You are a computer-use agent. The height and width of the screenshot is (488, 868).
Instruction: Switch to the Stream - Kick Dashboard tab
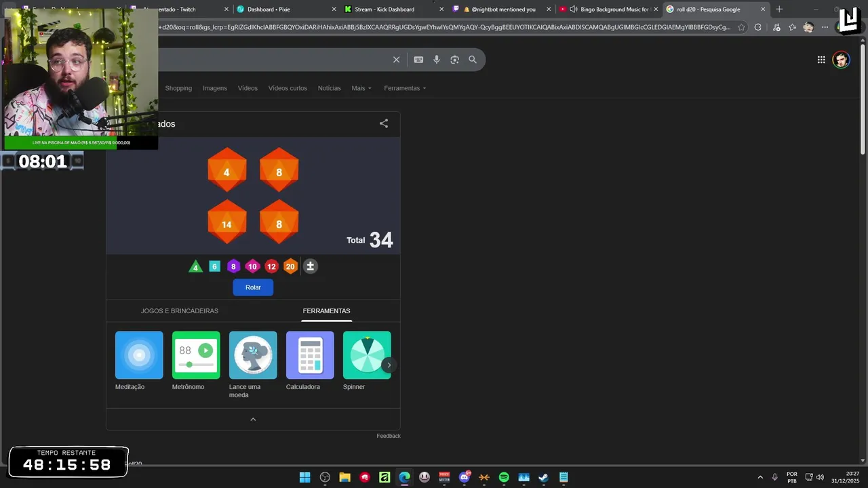pyautogui.click(x=393, y=9)
